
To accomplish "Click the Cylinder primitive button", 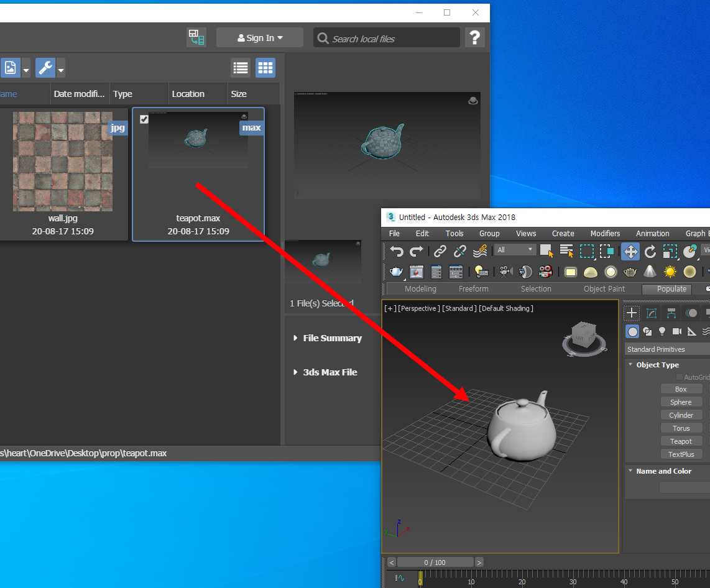I will click(681, 415).
